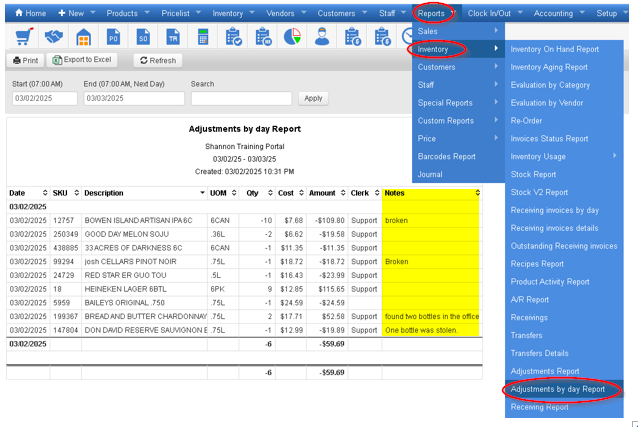The width and height of the screenshot is (638, 427).
Task: Select Recipes Report menu entry
Action: pos(564,264)
